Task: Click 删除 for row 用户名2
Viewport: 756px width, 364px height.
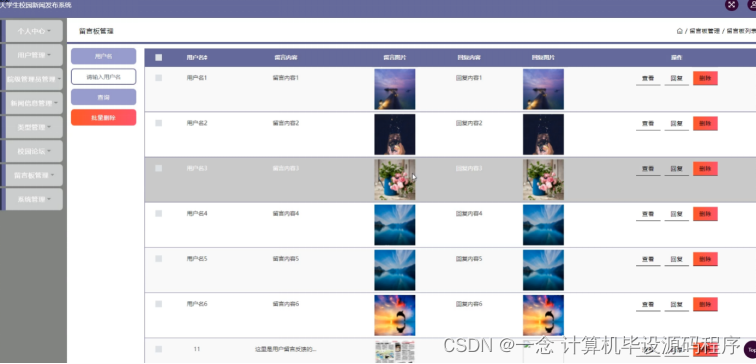Action: click(x=705, y=123)
